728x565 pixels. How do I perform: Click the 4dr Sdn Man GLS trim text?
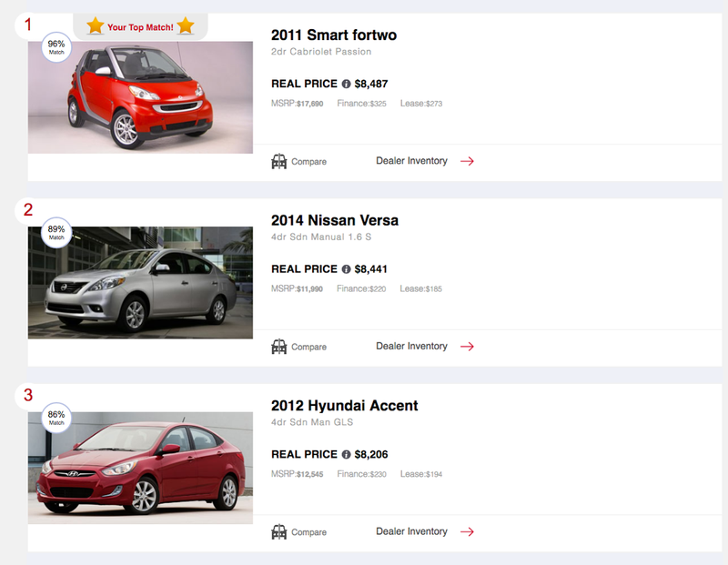point(312,422)
